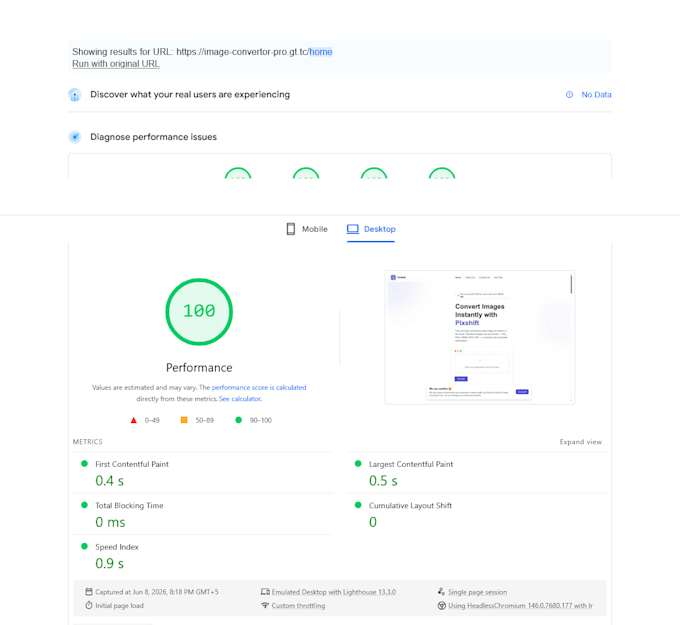Open 'performance score is calculated' link
This screenshot has height=625, width=680.
coord(259,387)
